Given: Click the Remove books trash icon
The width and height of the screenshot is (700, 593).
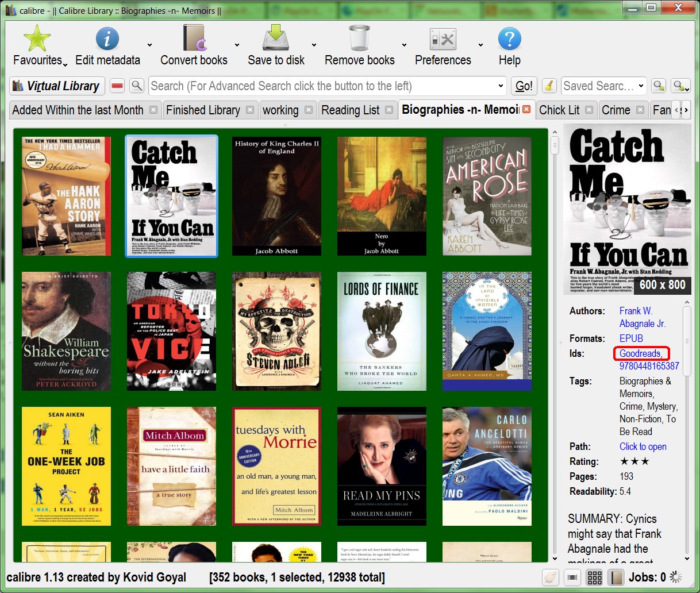Looking at the screenshot, I should pyautogui.click(x=359, y=38).
